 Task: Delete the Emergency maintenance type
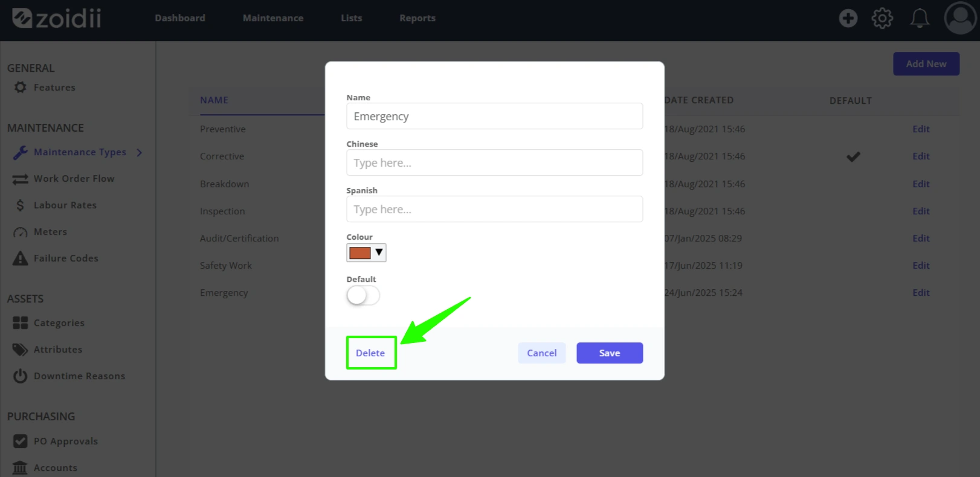pyautogui.click(x=370, y=353)
